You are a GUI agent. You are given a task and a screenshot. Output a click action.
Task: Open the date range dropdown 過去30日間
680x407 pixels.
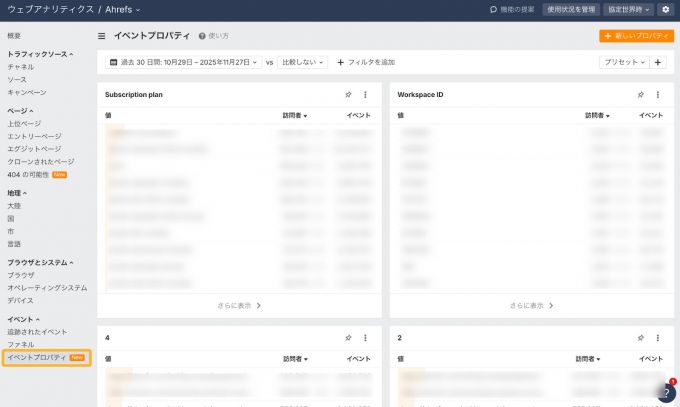183,62
